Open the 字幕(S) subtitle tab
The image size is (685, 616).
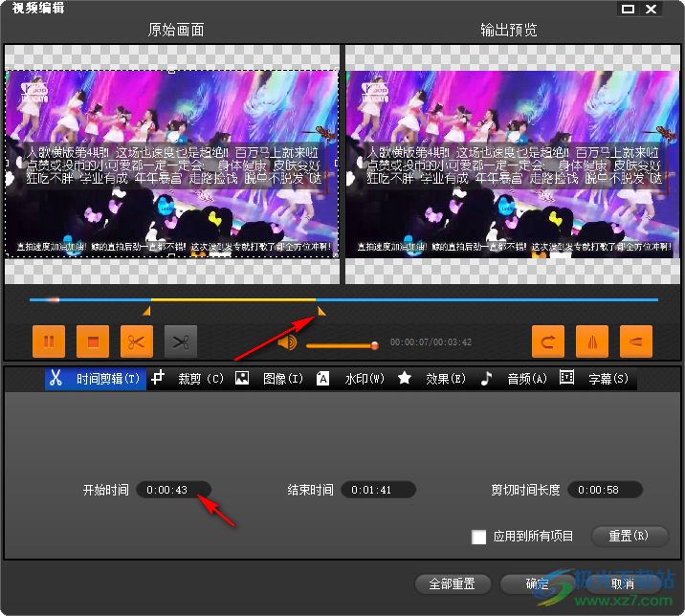[594, 379]
